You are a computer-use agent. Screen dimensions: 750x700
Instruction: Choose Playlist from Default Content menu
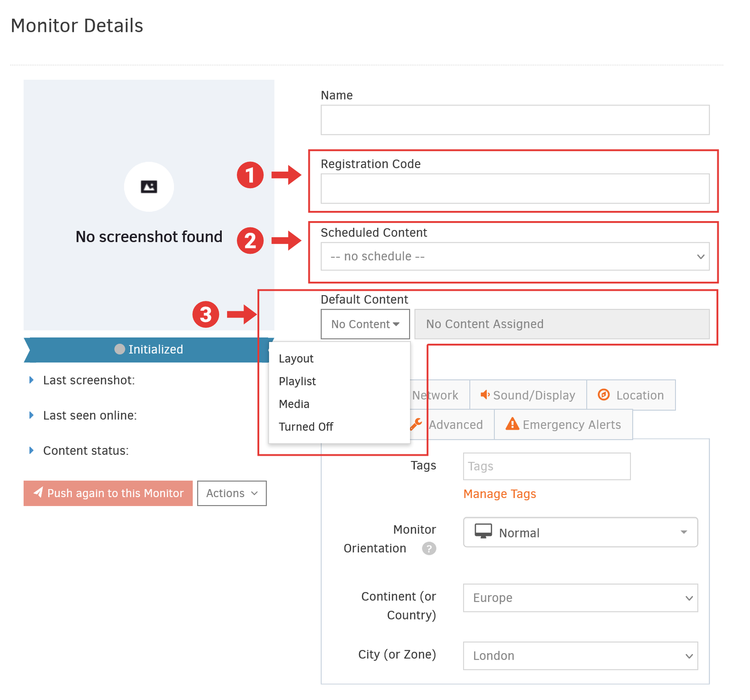click(297, 381)
